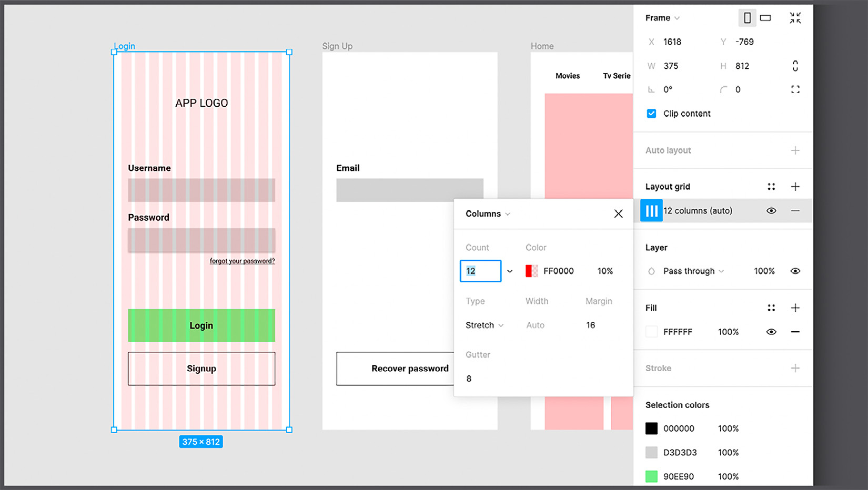Toggle visibility of the FFFFFF fill
Image resolution: width=868 pixels, height=490 pixels.
click(x=771, y=332)
